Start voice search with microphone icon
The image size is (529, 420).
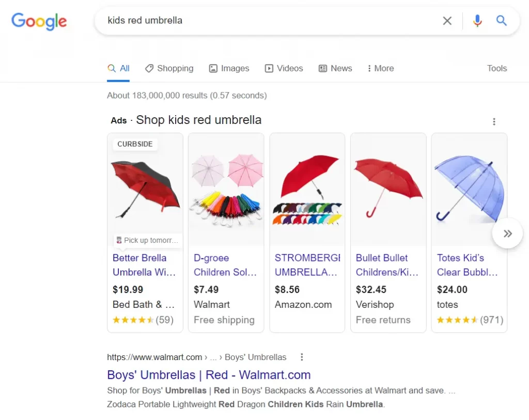[477, 21]
